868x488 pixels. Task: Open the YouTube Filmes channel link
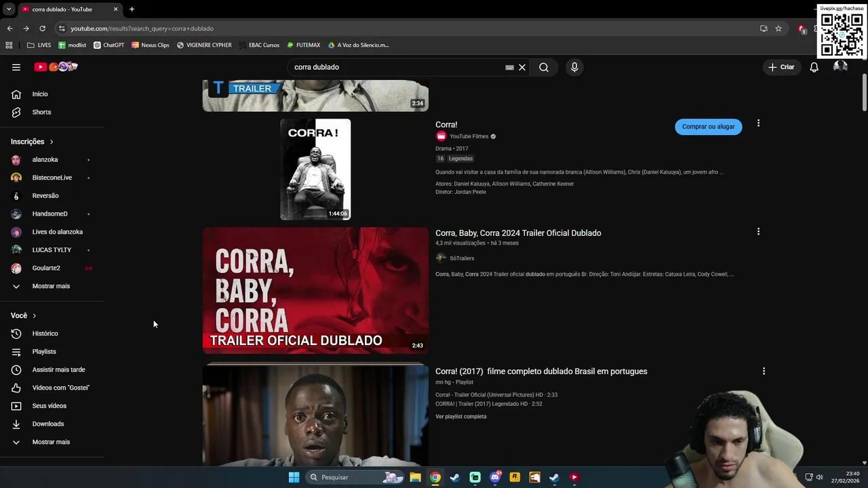(469, 136)
